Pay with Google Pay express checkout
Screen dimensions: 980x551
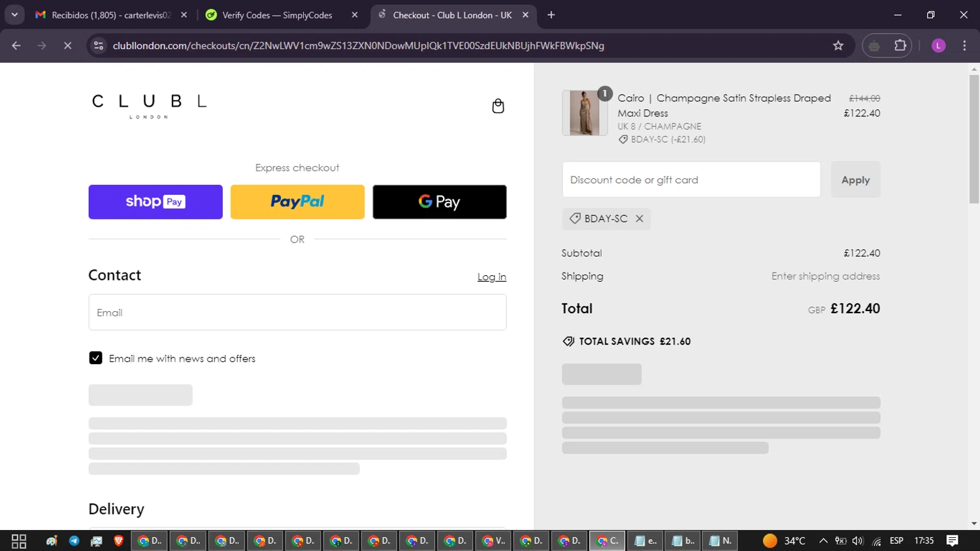coord(440,202)
